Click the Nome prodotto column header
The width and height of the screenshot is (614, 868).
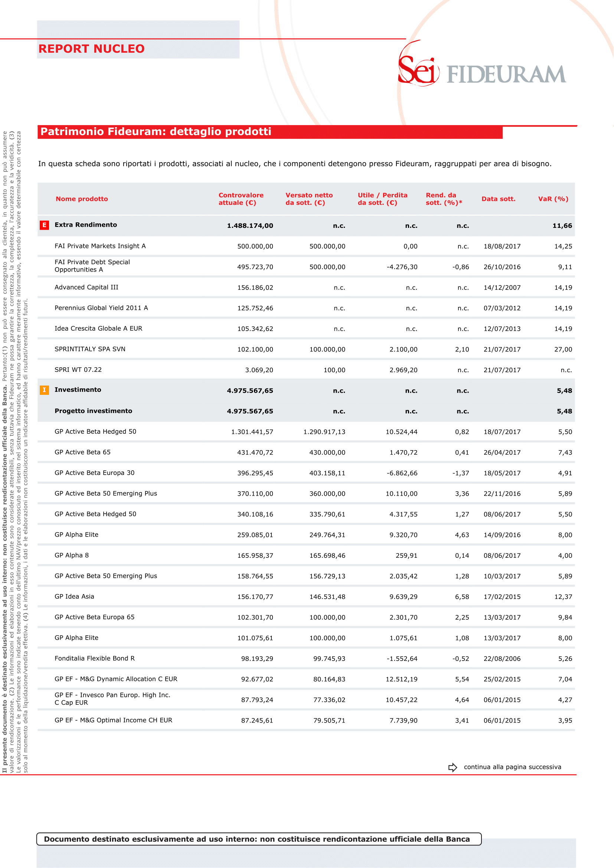click(82, 199)
